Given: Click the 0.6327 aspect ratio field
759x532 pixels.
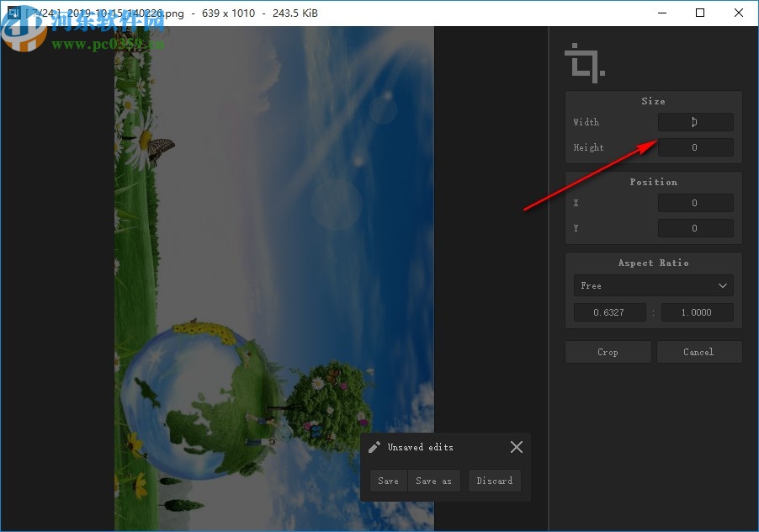Looking at the screenshot, I should click(609, 312).
